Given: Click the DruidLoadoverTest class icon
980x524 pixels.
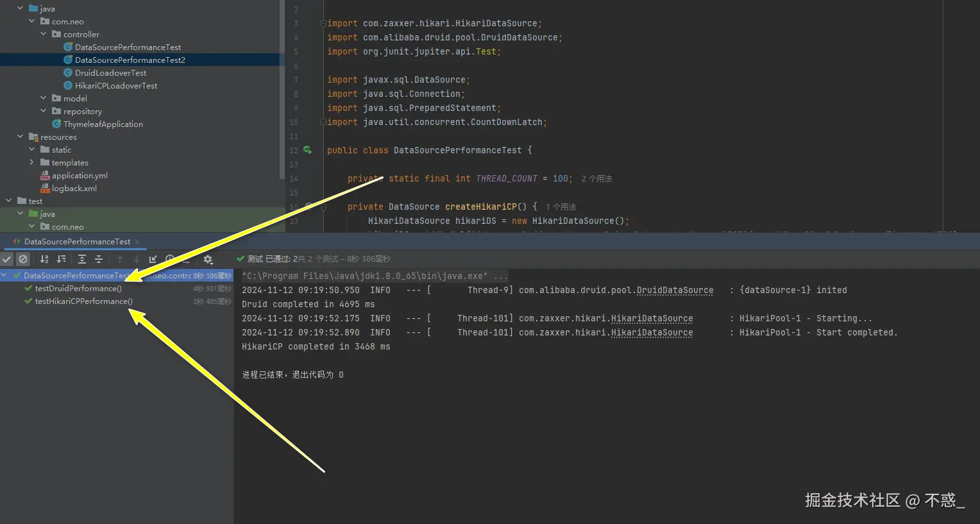Looking at the screenshot, I should pyautogui.click(x=68, y=72).
